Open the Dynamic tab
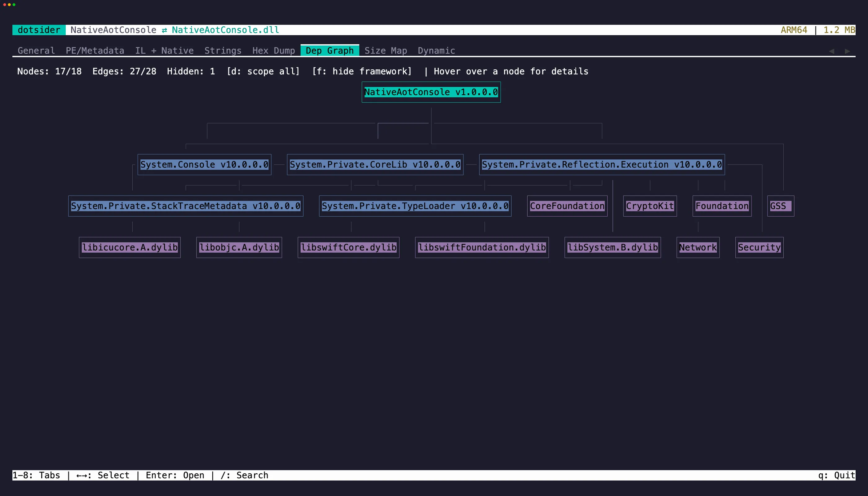This screenshot has height=496, width=868. [436, 51]
